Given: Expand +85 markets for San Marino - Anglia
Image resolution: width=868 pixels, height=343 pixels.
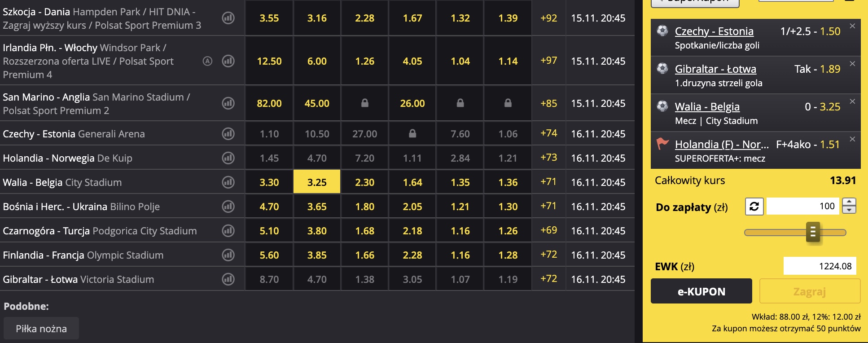Looking at the screenshot, I should coord(548,103).
